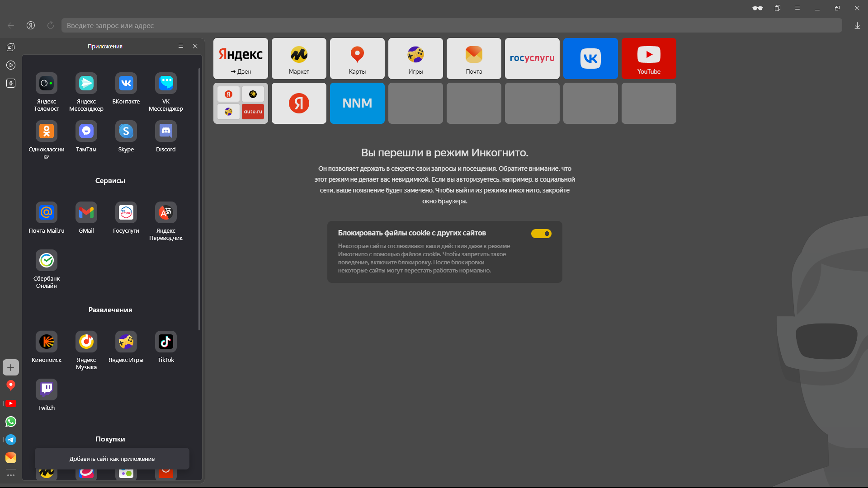Open Сбербанк Онлайн app
This screenshot has width=868, height=488.
click(x=47, y=269)
